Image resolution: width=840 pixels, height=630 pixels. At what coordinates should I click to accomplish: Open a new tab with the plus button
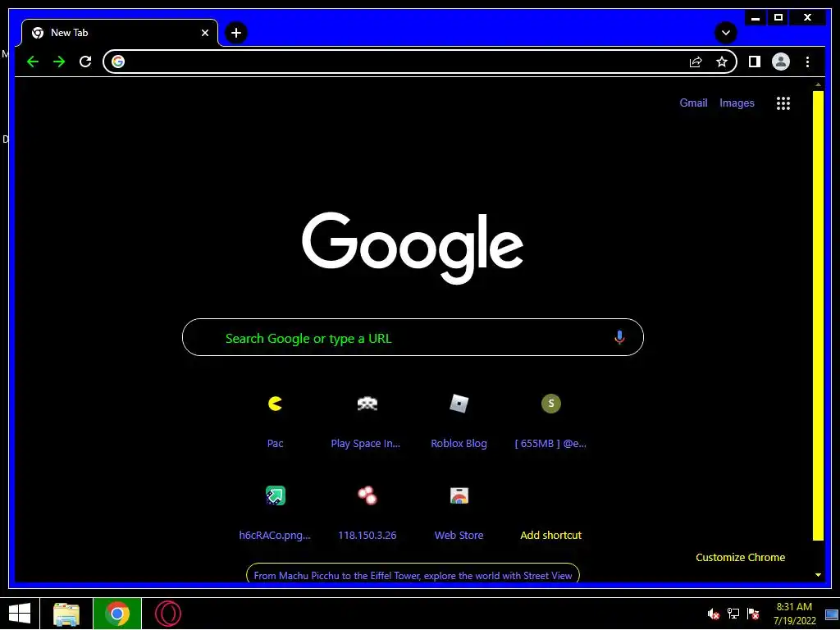(236, 33)
